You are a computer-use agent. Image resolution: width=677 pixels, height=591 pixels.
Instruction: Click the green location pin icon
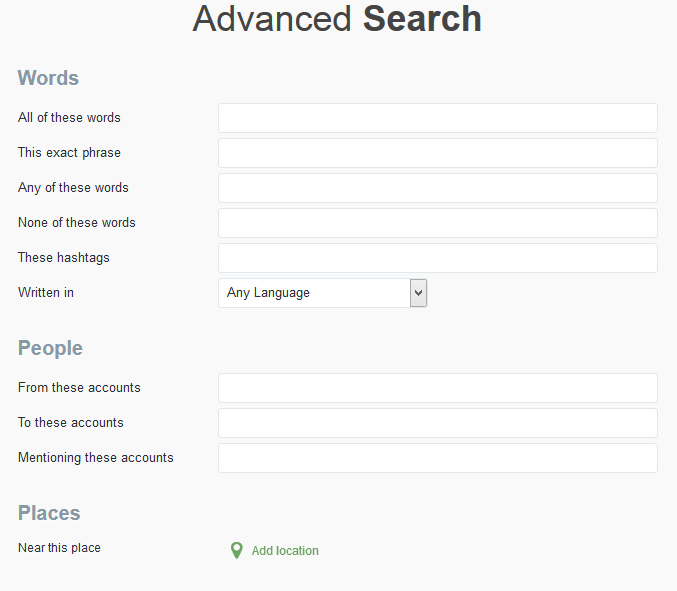pyautogui.click(x=236, y=550)
